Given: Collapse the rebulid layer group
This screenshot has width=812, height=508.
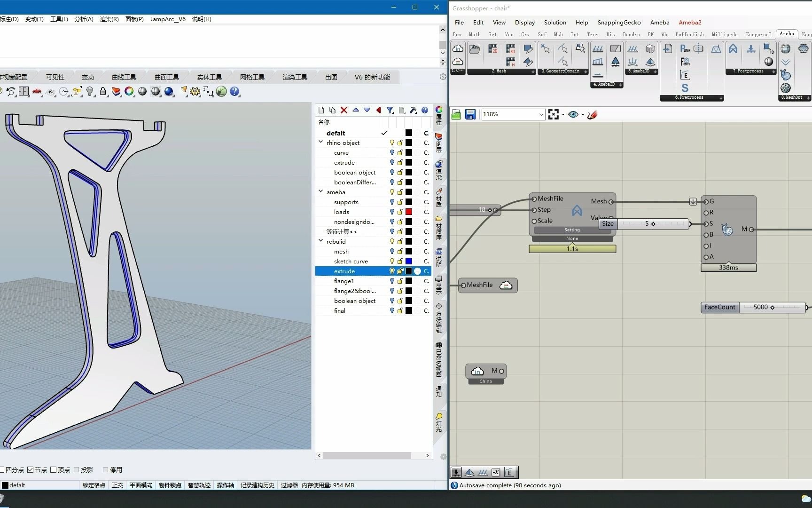Looking at the screenshot, I should (321, 241).
